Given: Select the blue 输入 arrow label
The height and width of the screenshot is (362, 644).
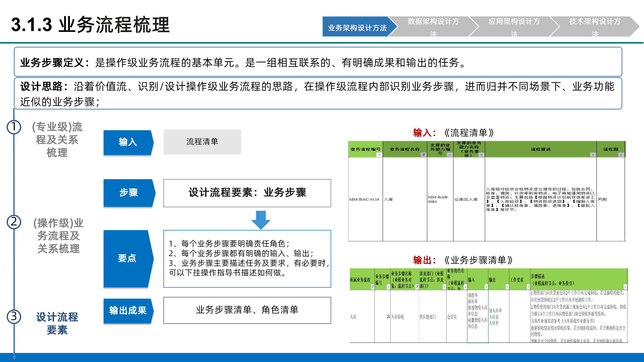Looking at the screenshot, I should pyautogui.click(x=128, y=142).
